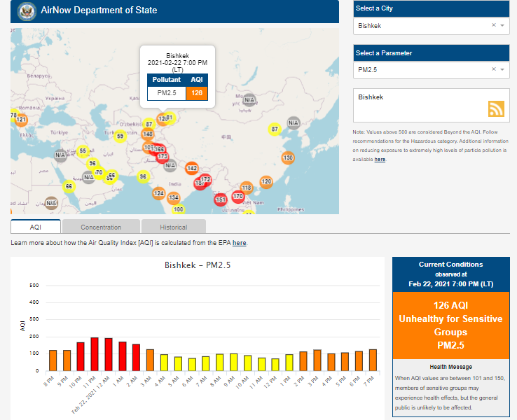Select the red 151 AQI map marker
Image resolution: width=517 pixels, height=420 pixels.
pos(220,199)
